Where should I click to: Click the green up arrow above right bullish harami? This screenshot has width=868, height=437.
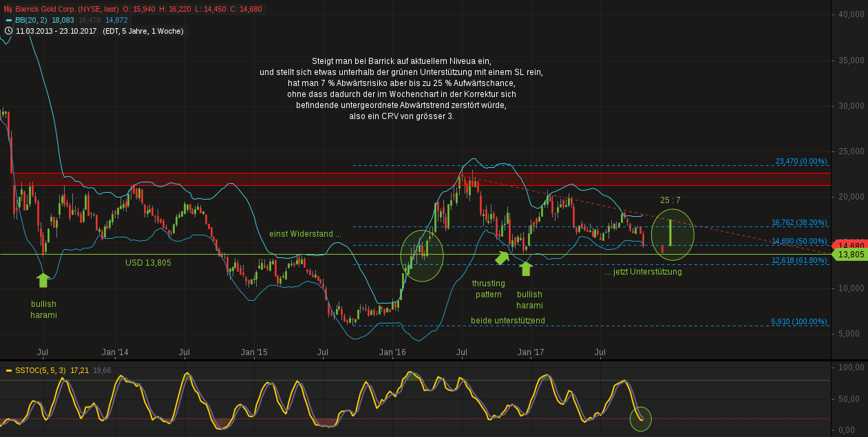click(x=527, y=268)
